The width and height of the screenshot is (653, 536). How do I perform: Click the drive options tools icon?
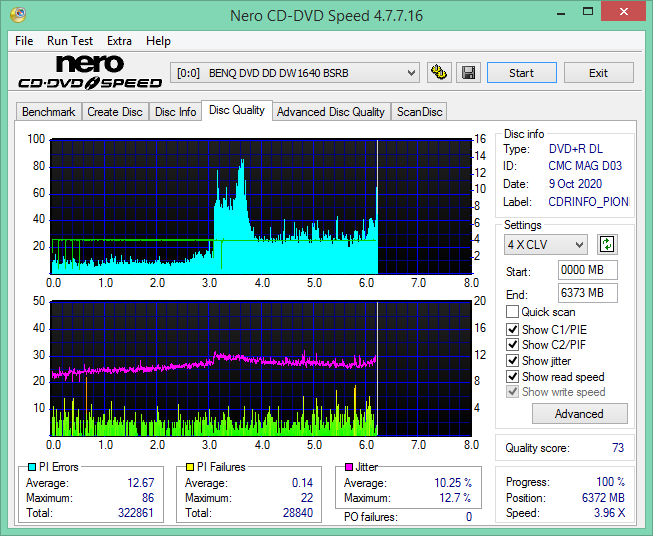tap(439, 73)
